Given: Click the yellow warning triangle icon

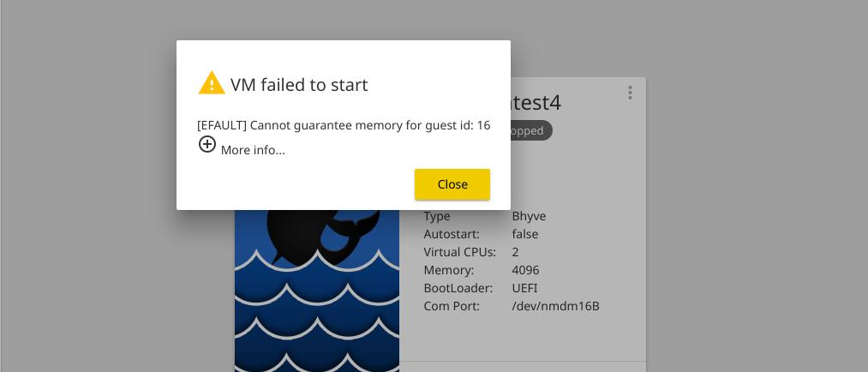Looking at the screenshot, I should click(212, 83).
